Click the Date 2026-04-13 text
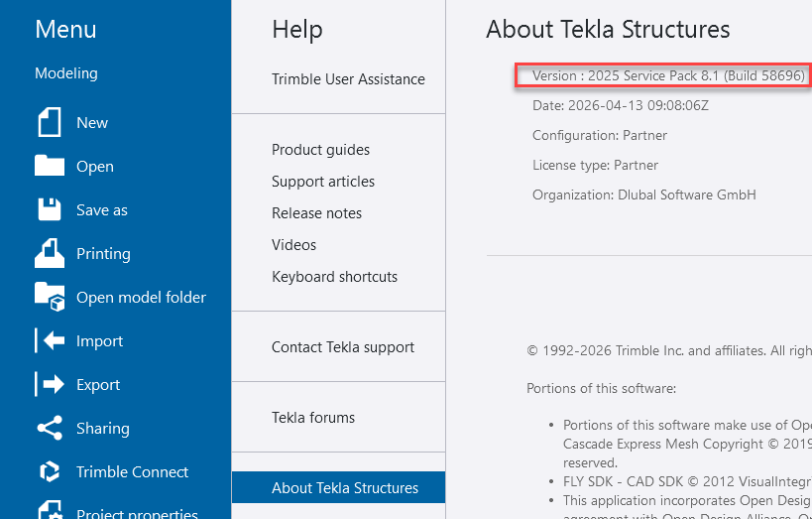This screenshot has width=812, height=519. tap(621, 105)
